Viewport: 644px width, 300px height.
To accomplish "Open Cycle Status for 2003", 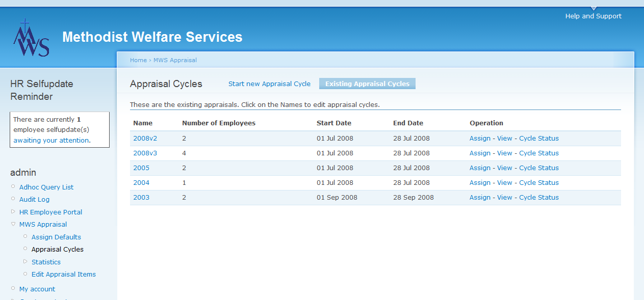I will tap(539, 197).
